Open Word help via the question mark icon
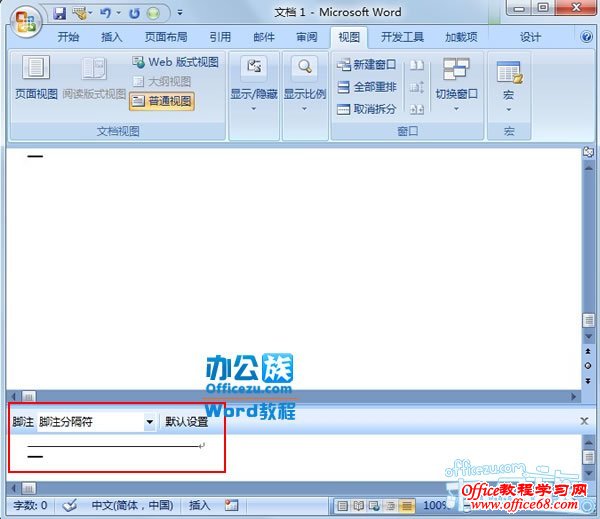Viewport: 600px width, 519px height. (586, 37)
